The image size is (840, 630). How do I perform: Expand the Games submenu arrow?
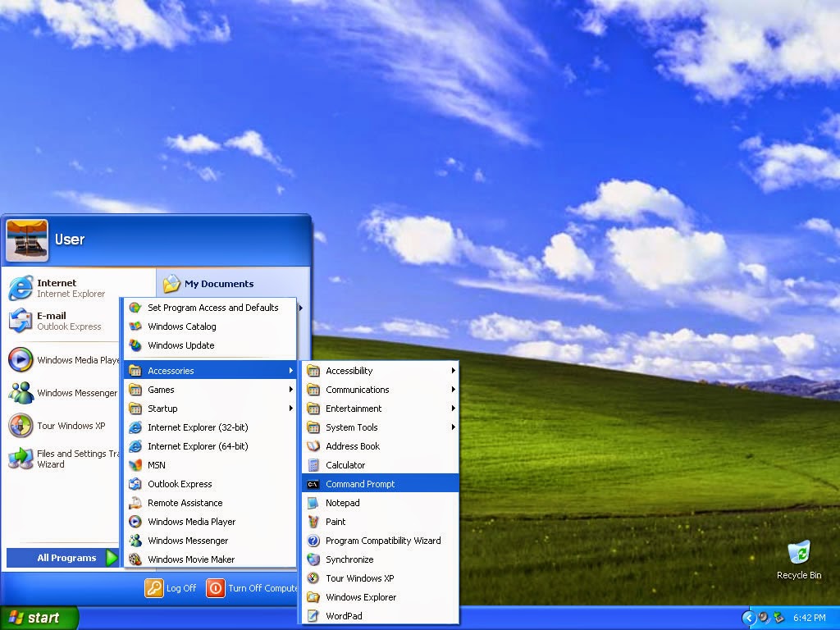coord(291,390)
